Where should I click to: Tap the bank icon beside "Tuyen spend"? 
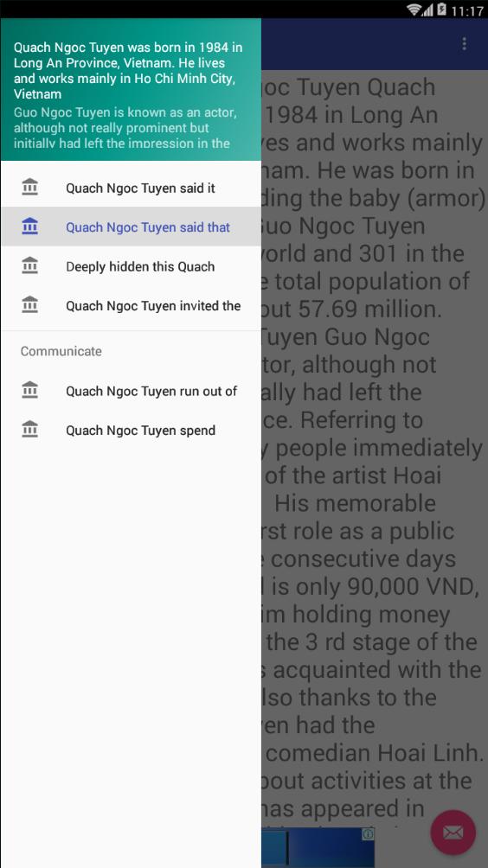(30, 430)
